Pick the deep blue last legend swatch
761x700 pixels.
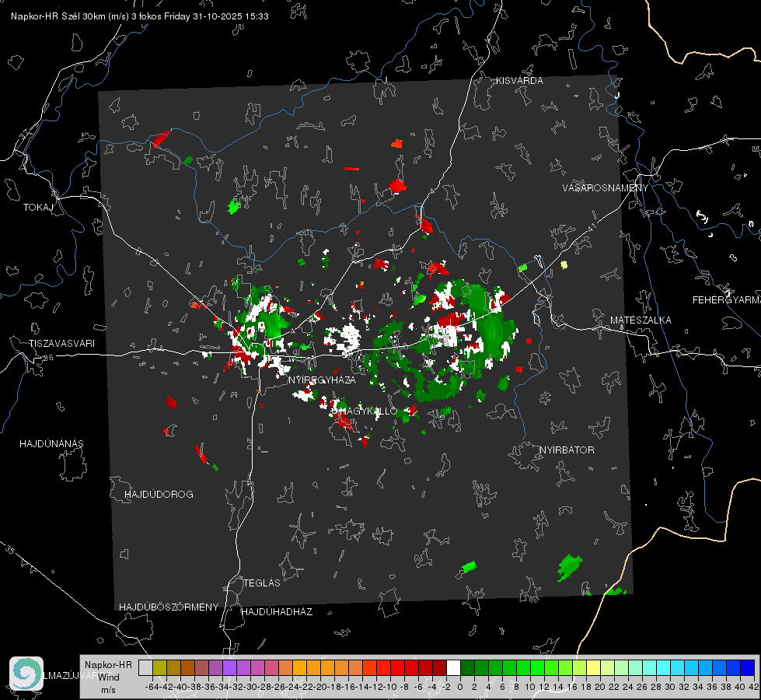tap(748, 667)
